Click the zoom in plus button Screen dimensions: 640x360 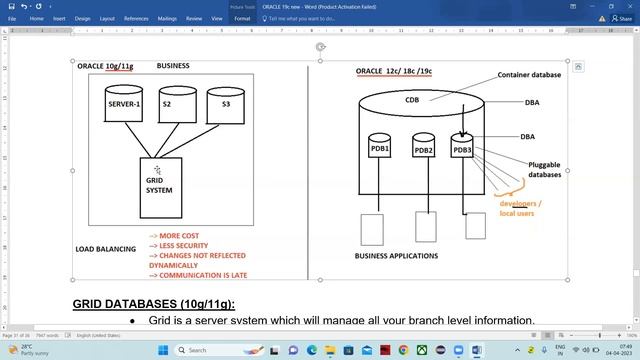619,336
